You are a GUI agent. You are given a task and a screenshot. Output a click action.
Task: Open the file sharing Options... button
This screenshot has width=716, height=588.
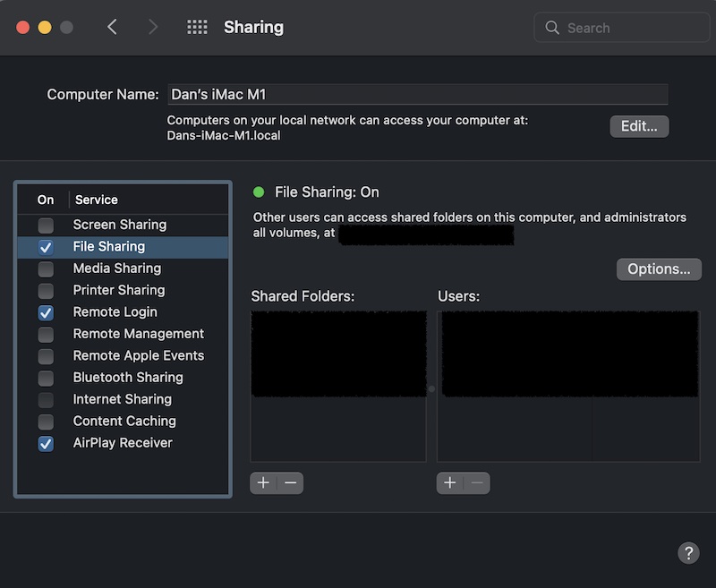(659, 268)
